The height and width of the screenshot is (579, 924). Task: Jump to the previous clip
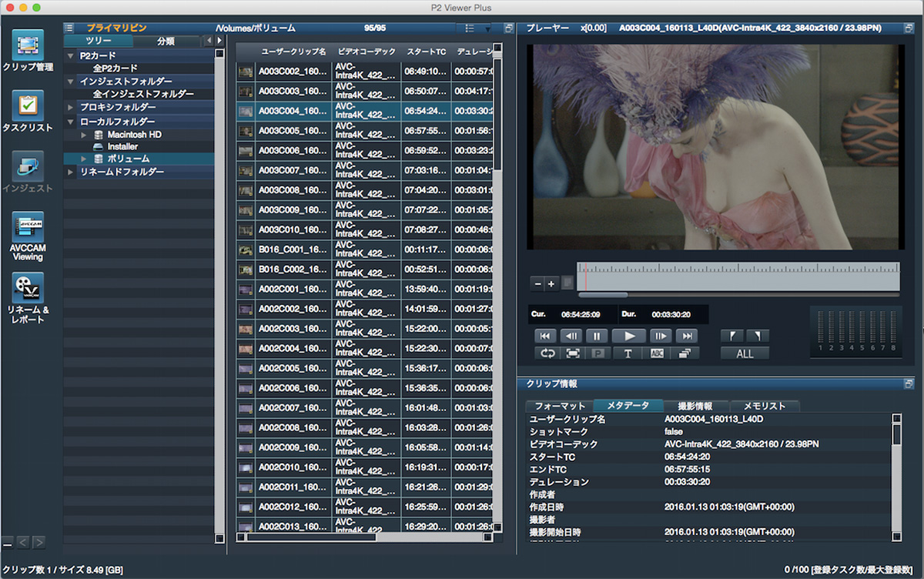[544, 336]
